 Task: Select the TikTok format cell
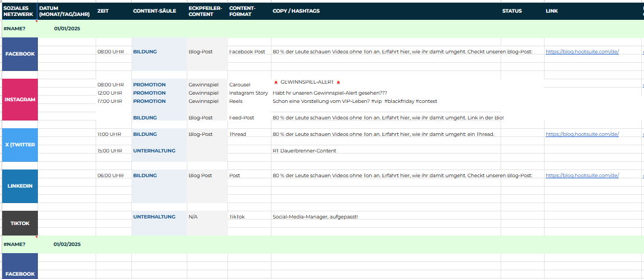click(237, 216)
